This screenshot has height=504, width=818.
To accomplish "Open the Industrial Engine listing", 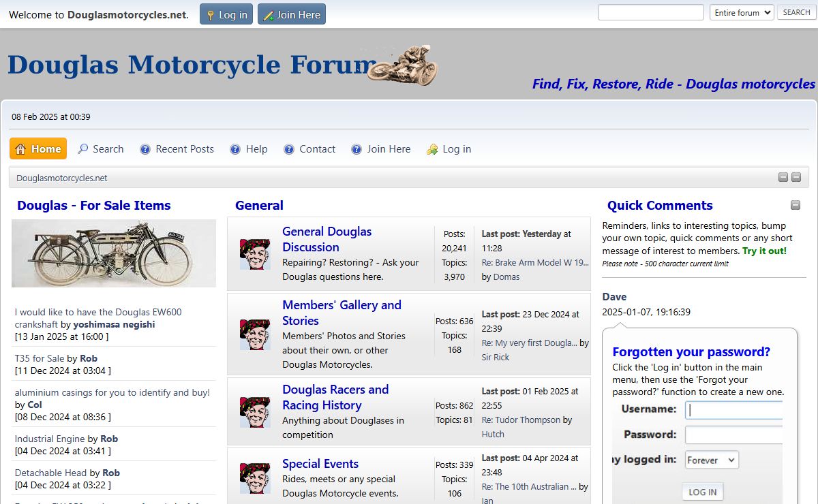I will [x=50, y=439].
